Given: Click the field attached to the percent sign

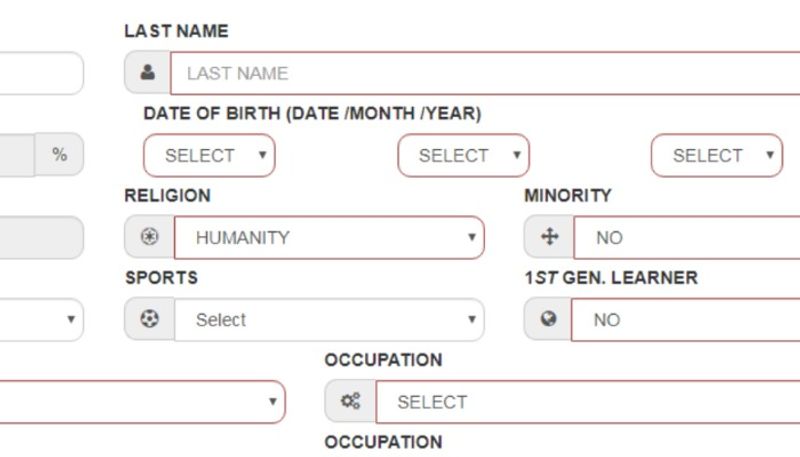Looking at the screenshot, I should click(16, 155).
